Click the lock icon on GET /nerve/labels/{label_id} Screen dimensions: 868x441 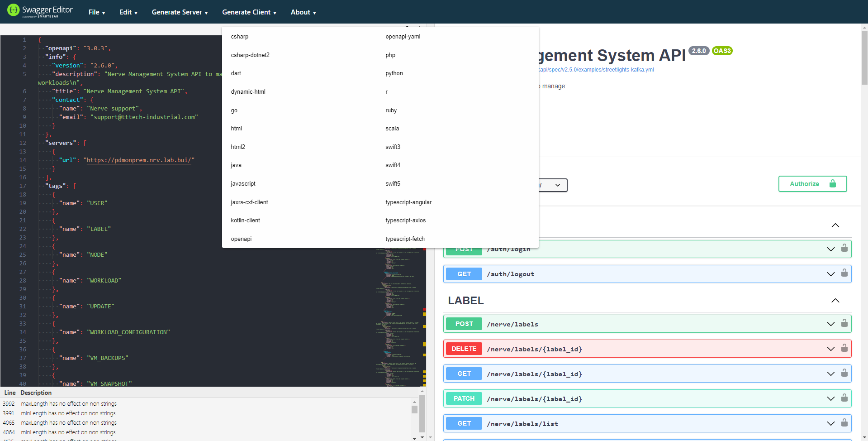coord(844,374)
